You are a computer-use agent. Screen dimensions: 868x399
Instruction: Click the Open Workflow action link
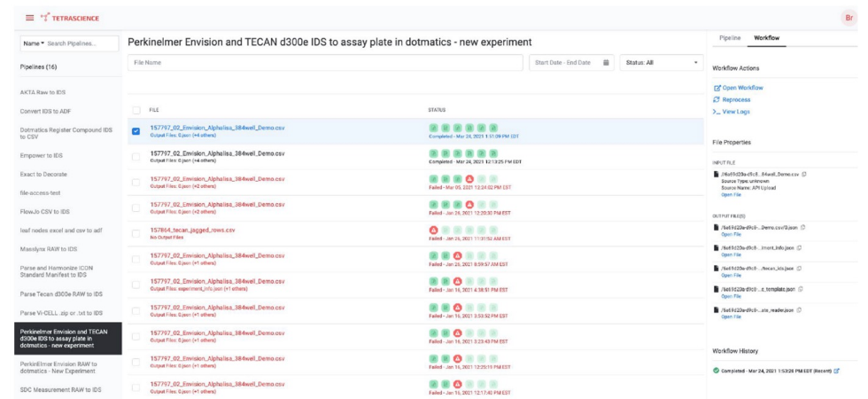pyautogui.click(x=739, y=88)
